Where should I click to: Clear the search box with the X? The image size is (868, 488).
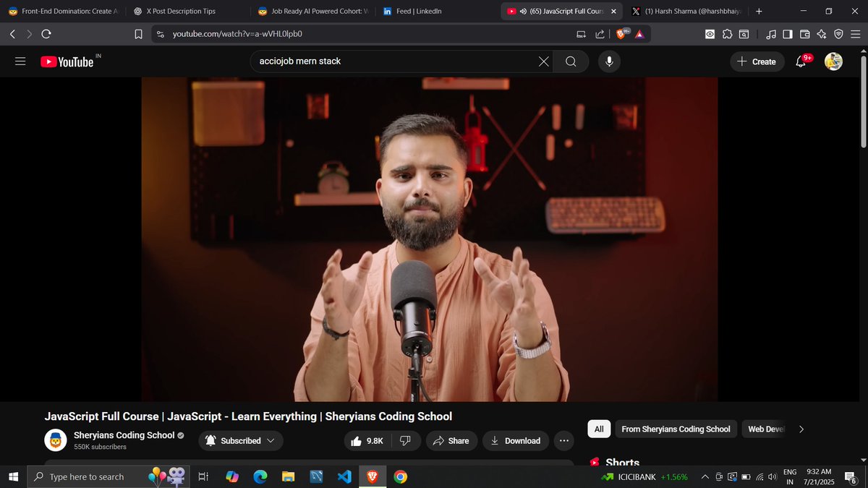[x=543, y=61]
